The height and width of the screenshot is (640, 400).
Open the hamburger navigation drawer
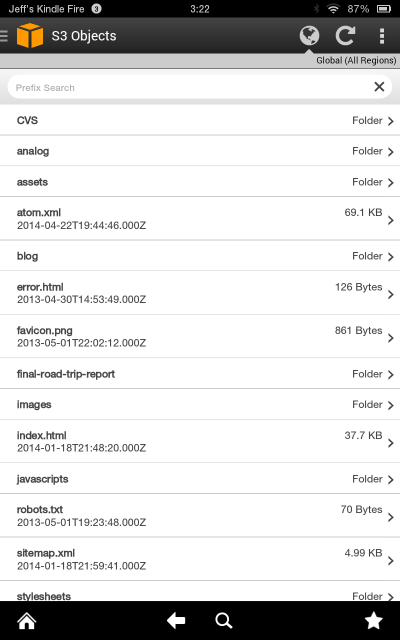4,36
